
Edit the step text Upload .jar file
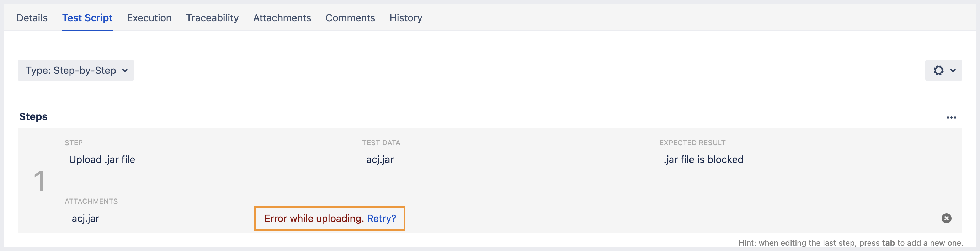(x=102, y=159)
